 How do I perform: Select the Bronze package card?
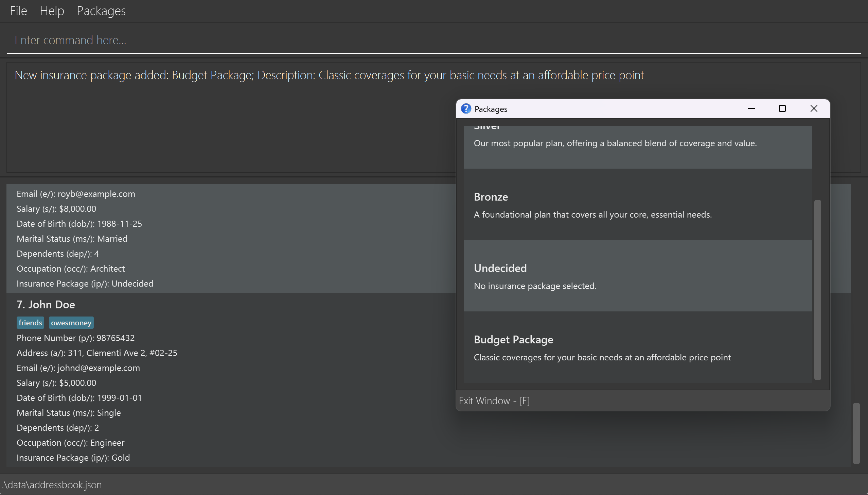(x=638, y=204)
